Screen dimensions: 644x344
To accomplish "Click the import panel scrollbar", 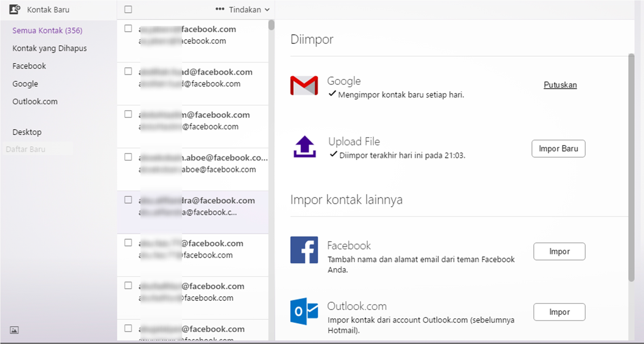I will coord(631,167).
